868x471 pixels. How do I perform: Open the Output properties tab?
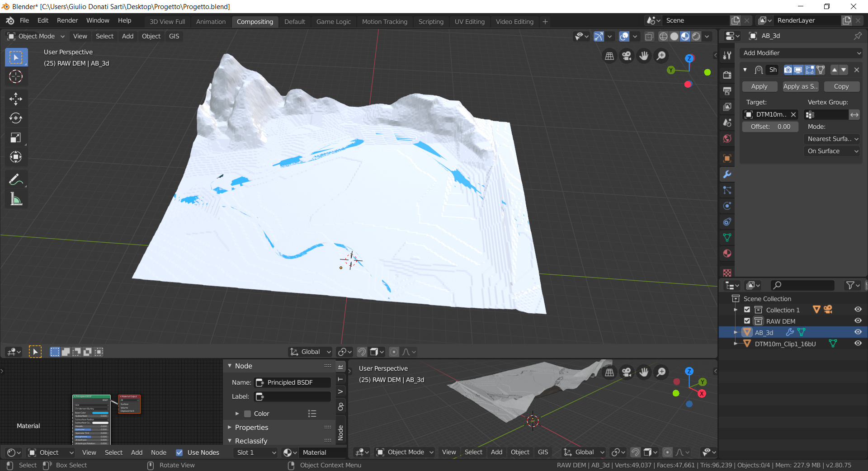click(727, 91)
